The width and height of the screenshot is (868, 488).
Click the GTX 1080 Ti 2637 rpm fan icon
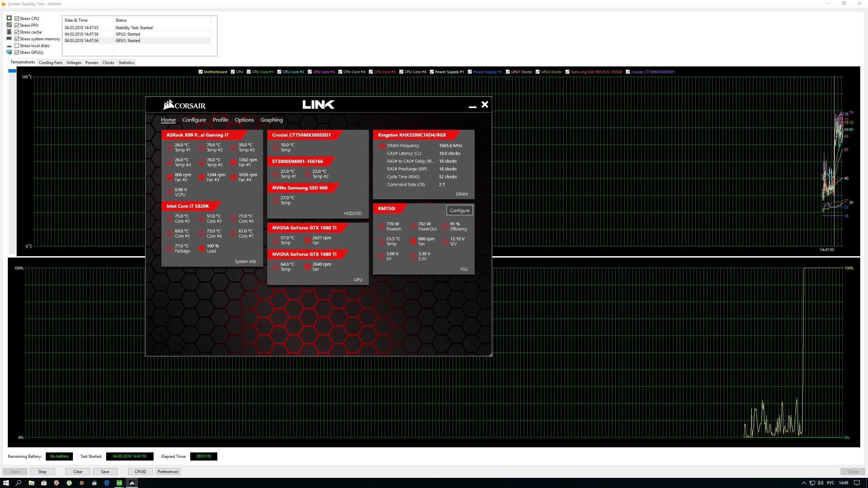tap(307, 240)
